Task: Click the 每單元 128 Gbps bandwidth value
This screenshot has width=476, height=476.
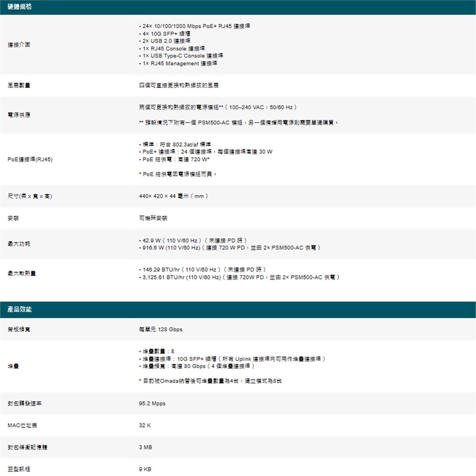Action: point(161,330)
